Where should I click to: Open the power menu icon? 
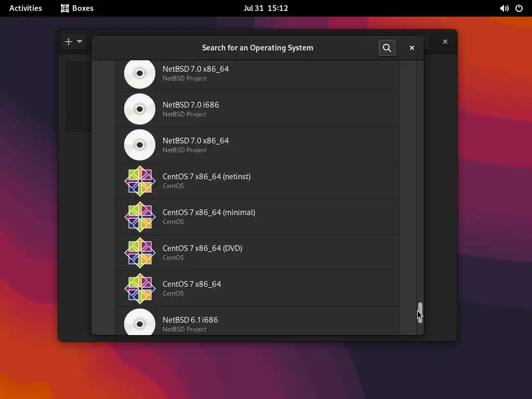point(519,8)
